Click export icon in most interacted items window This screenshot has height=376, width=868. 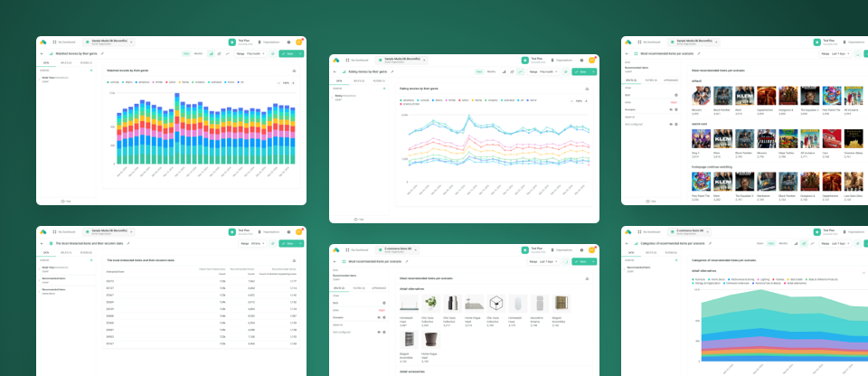293,260
